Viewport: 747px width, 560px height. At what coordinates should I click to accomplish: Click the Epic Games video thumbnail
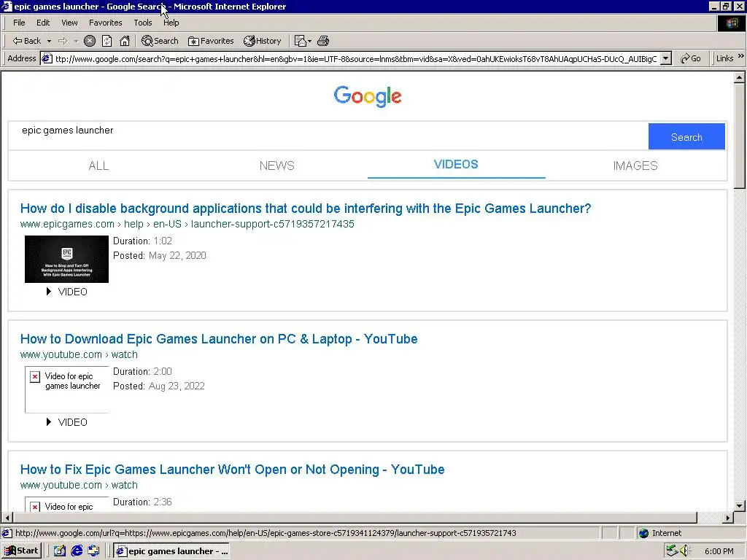click(x=66, y=259)
